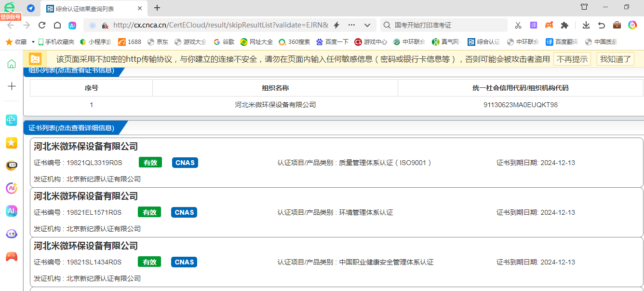This screenshot has width=644, height=291.
Task: Open the 网址大全 bookmark
Action: click(256, 42)
